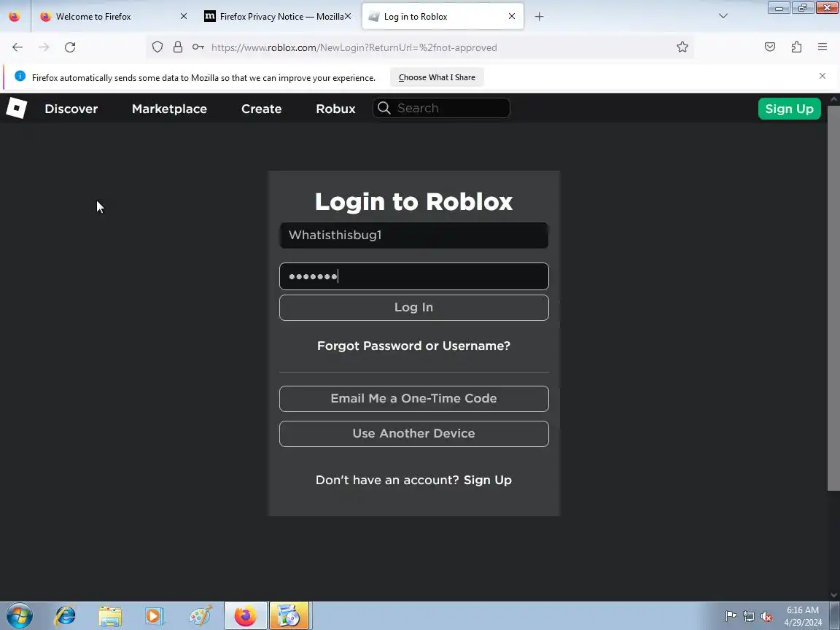Image resolution: width=840 pixels, height=630 pixels.
Task: Click the Firefox forward arrow
Action: coord(44,47)
